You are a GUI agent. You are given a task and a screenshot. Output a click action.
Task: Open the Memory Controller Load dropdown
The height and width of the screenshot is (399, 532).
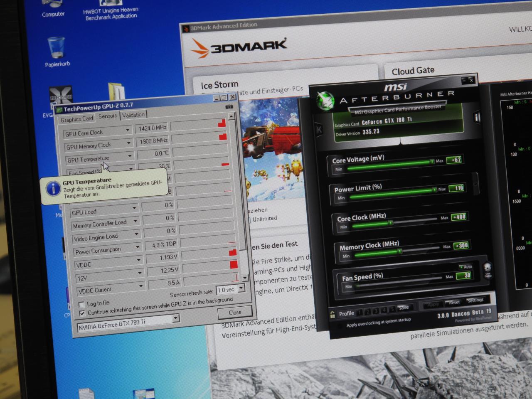[x=135, y=221]
